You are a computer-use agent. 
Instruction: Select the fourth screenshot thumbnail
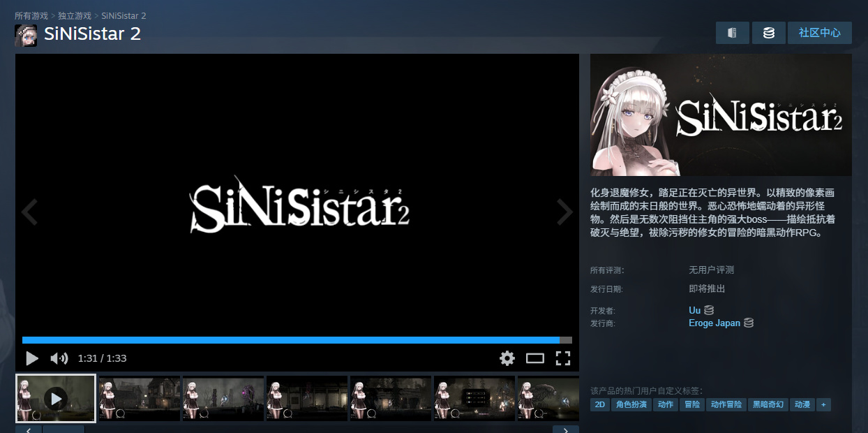point(307,399)
